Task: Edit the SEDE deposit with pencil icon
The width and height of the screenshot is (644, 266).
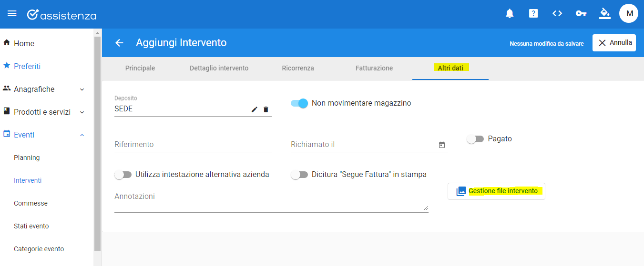Action: coord(255,109)
